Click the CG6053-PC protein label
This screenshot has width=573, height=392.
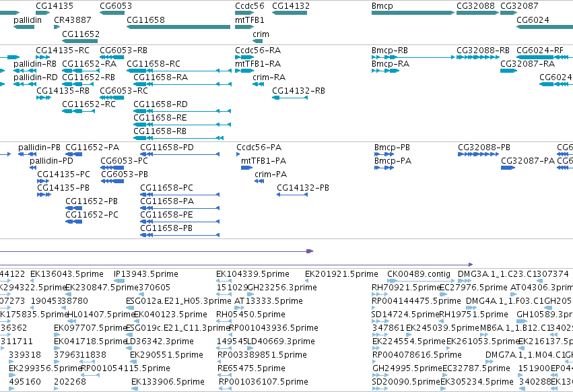(124, 161)
